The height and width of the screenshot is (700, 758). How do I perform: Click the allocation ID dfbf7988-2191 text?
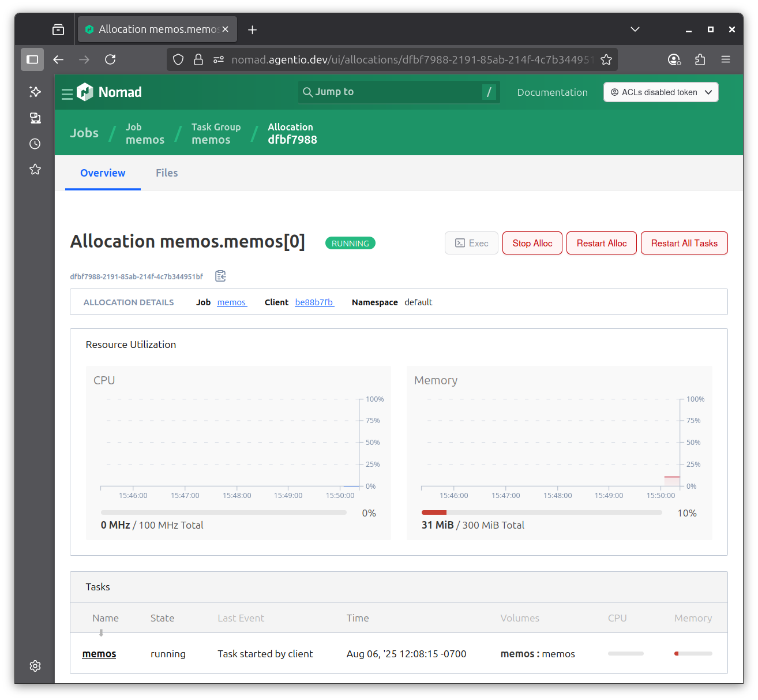137,276
